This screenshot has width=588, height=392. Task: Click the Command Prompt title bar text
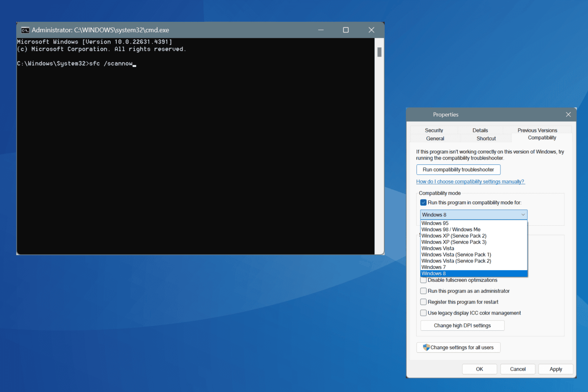click(x=100, y=30)
